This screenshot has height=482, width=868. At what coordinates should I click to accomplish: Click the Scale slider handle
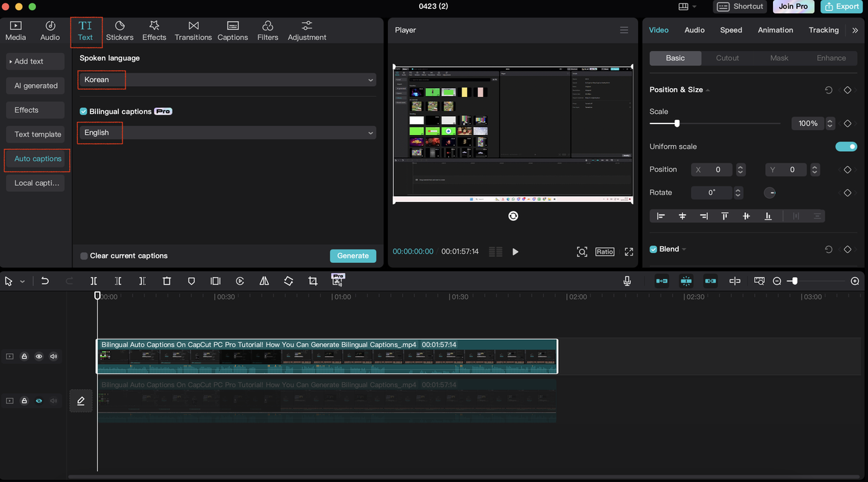(677, 123)
